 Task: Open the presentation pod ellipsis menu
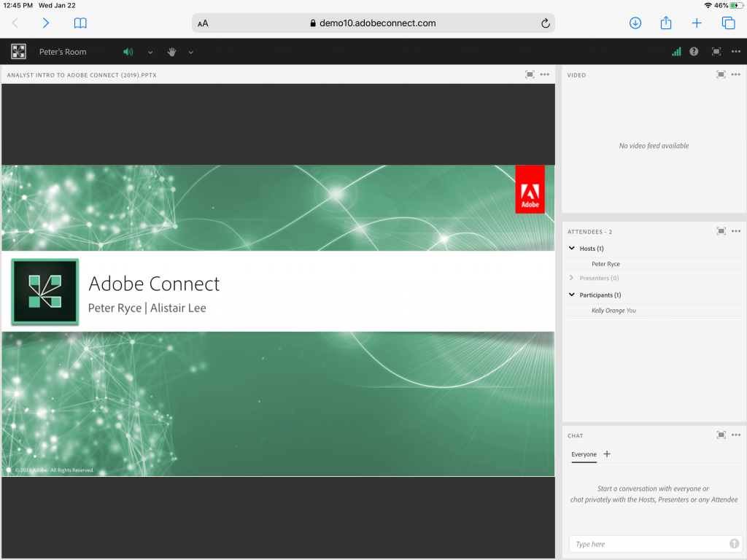click(544, 74)
